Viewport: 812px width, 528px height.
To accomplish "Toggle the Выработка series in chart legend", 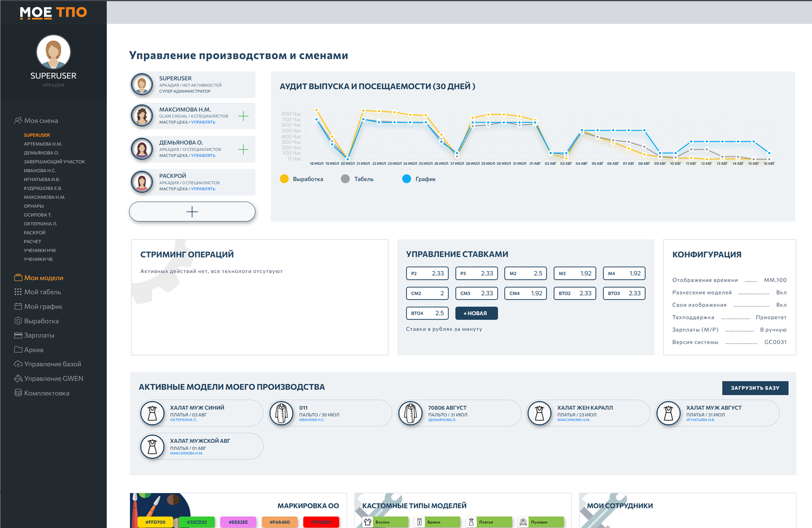I will (x=302, y=179).
